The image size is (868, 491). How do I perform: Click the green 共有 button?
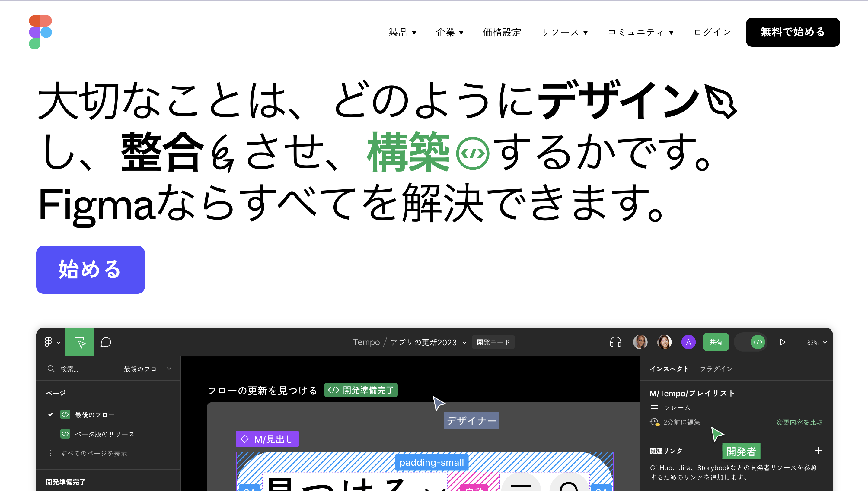pyautogui.click(x=716, y=342)
